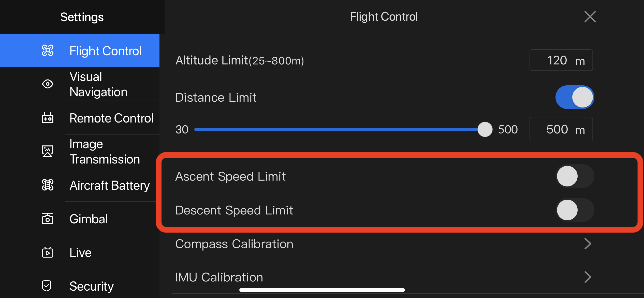Viewport: 644px width, 298px height.
Task: Select the Gimbal settings menu item
Action: pyautogui.click(x=80, y=219)
